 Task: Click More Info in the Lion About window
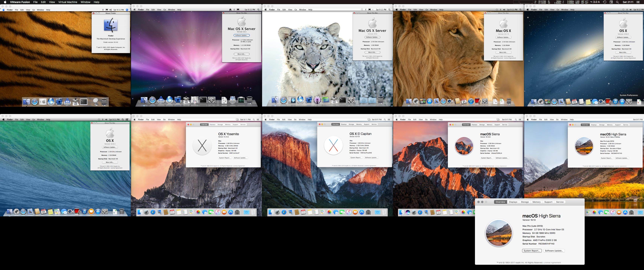(503, 52)
